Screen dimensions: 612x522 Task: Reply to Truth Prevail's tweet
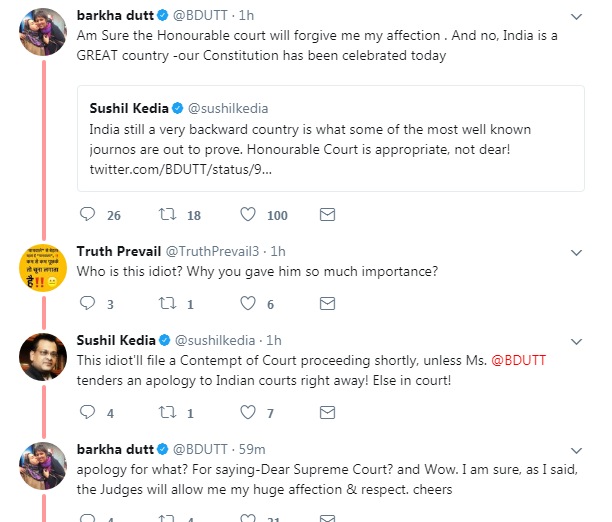point(87,304)
